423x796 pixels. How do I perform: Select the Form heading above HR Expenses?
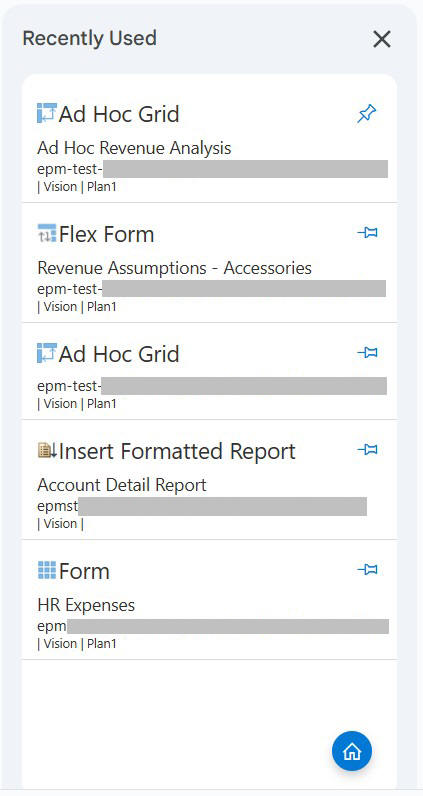point(84,571)
